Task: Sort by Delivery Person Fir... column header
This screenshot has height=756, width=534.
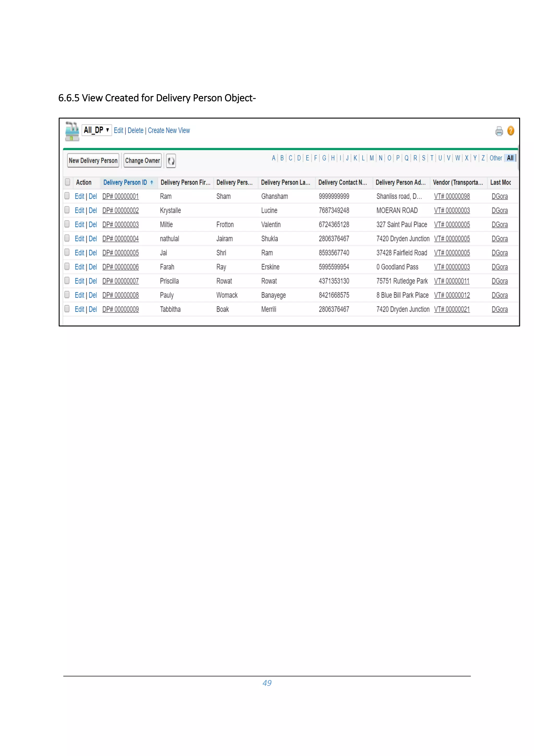Action: click(185, 182)
